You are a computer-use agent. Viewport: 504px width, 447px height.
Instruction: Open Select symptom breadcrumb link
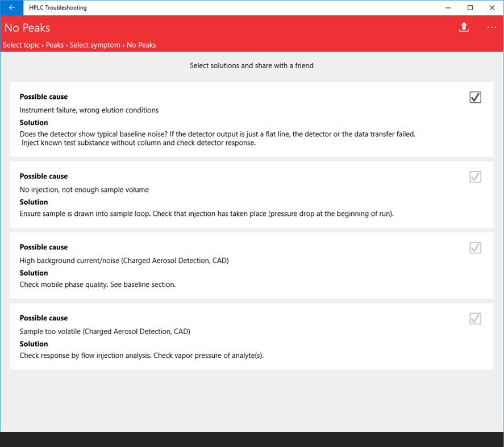point(95,45)
